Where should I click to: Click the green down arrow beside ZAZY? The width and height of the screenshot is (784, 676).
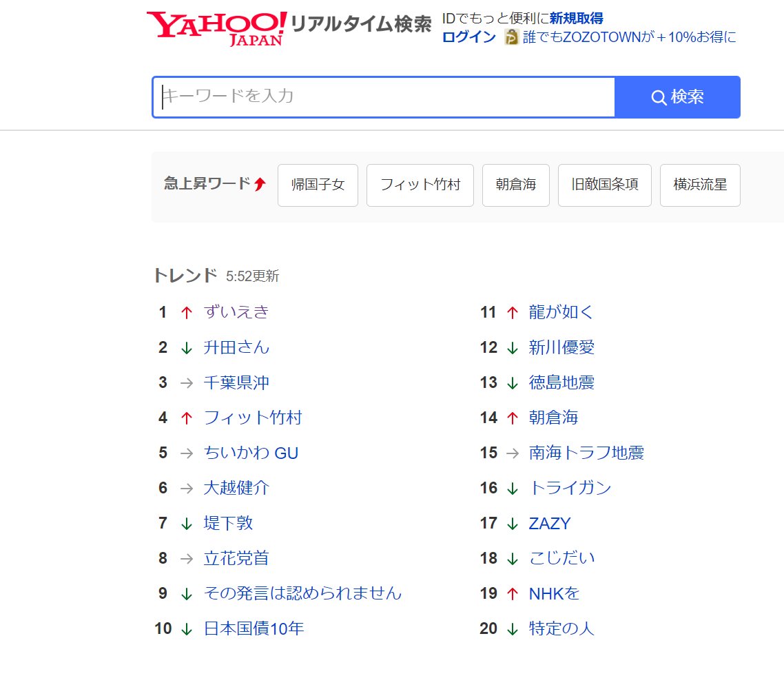coord(512,524)
